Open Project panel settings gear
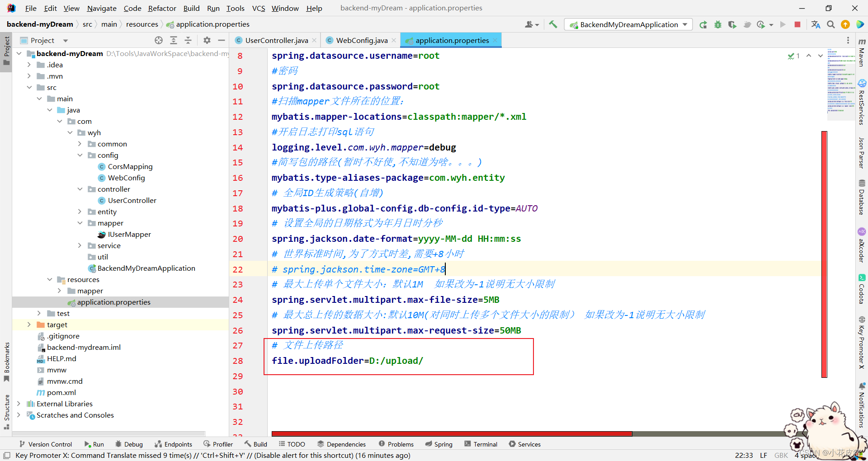 coord(207,40)
